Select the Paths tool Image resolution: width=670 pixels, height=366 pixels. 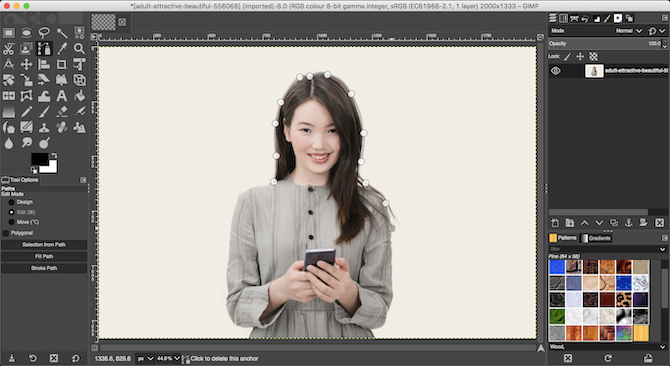click(44, 48)
